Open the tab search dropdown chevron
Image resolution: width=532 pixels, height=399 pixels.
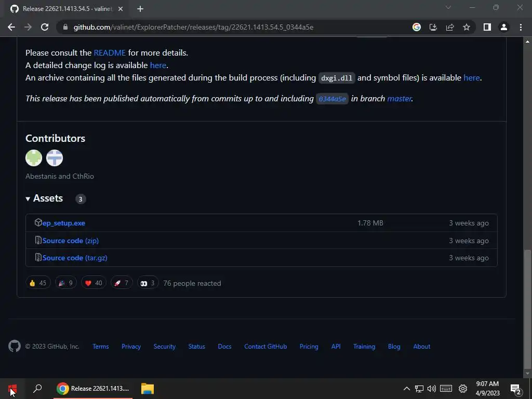448,7
